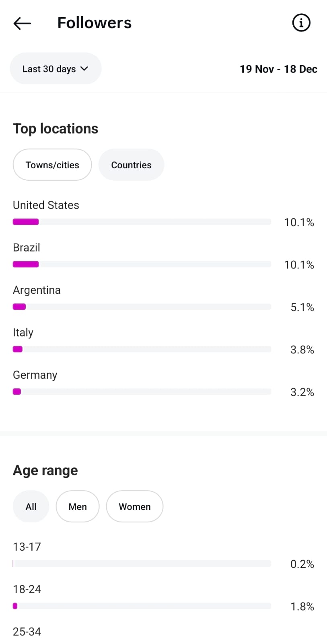Select the 25-34 age range label
The height and width of the screenshot is (644, 327).
coord(27,632)
